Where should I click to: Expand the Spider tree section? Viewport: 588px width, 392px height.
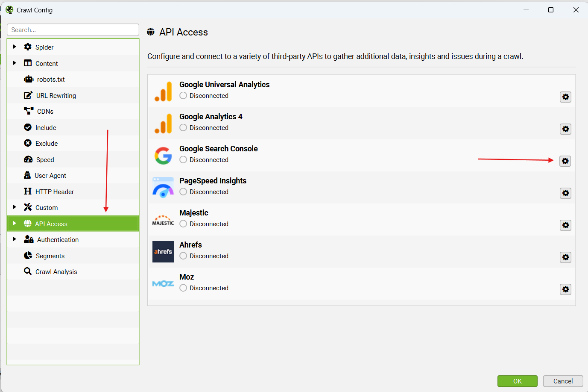point(15,47)
